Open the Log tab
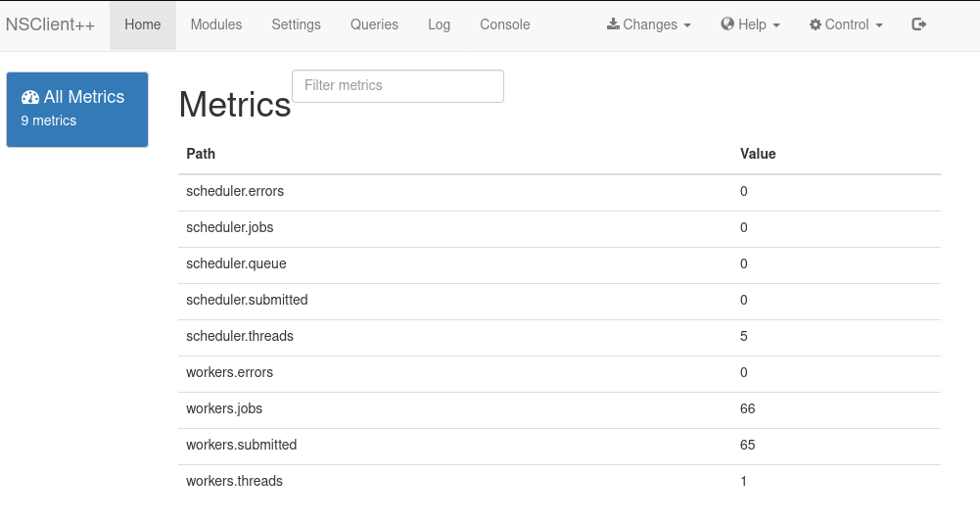 pos(439,24)
